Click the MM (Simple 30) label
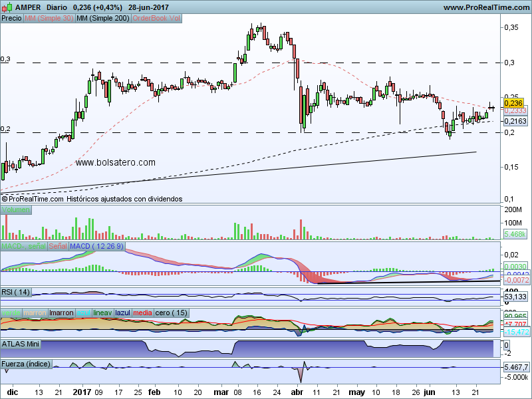This screenshot has height=399, width=532. click(49, 19)
